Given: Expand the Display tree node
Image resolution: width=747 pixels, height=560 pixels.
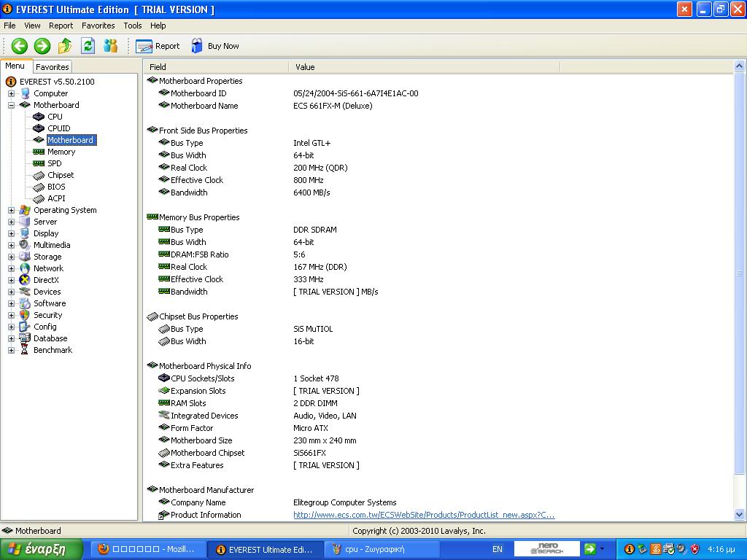Looking at the screenshot, I should (11, 234).
